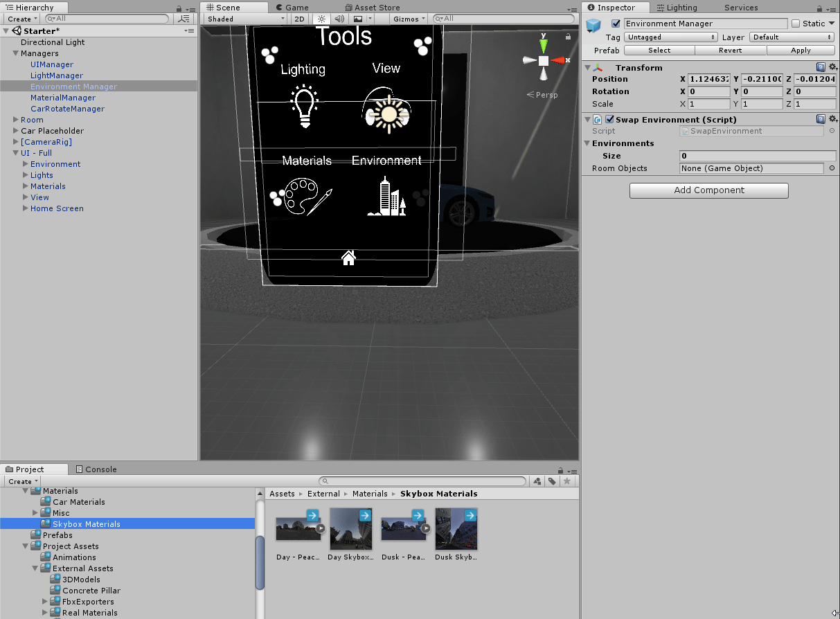Click the Add Component button
The width and height of the screenshot is (840, 619).
click(708, 190)
